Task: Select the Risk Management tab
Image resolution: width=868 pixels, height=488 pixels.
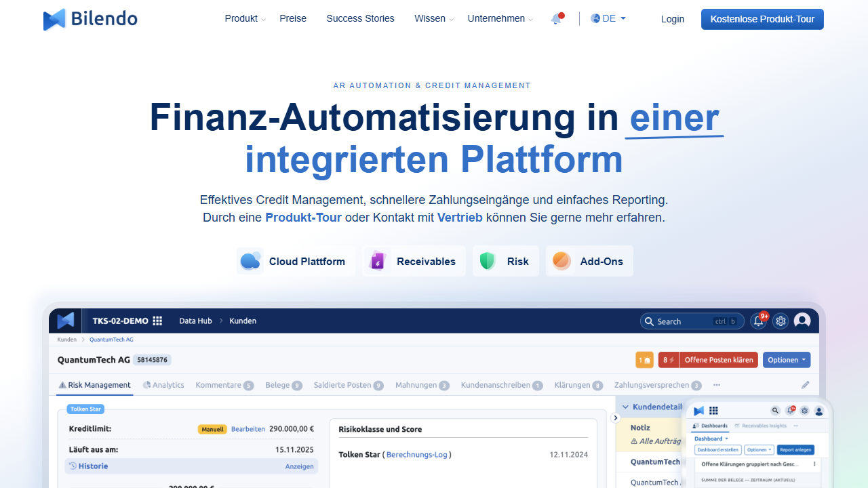Action: point(94,385)
